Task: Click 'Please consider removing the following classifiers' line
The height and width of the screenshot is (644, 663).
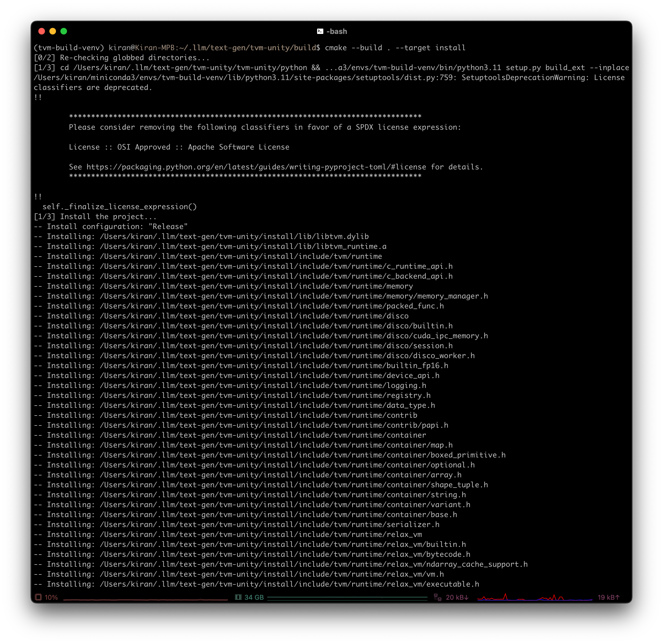Action: point(265,127)
